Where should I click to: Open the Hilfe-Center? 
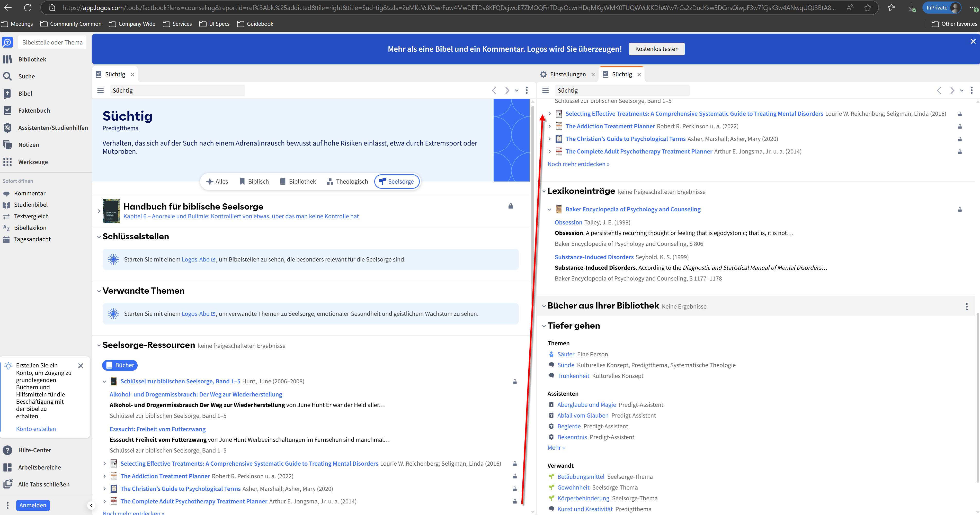click(x=34, y=450)
